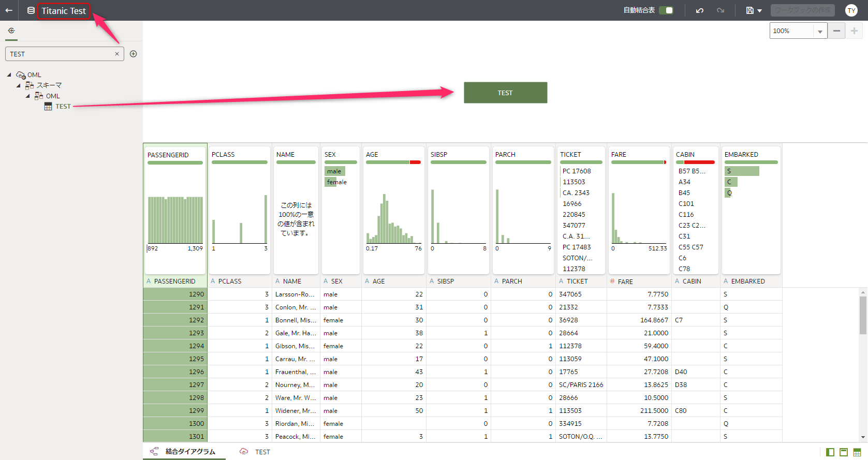Clear the TEST search text
The width and height of the screenshot is (868, 460).
coord(117,54)
